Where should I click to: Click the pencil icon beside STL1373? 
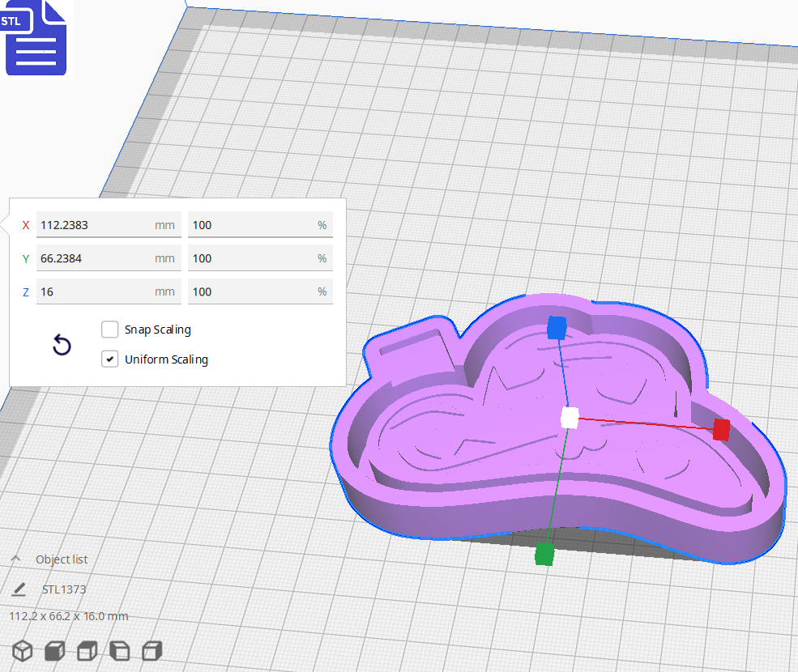coord(18,589)
